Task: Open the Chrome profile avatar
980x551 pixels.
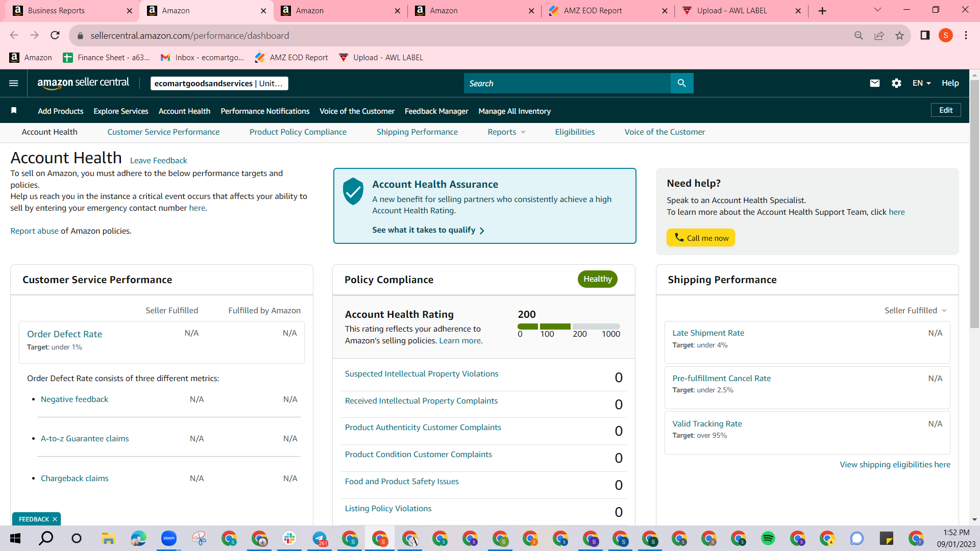Action: pos(946,35)
